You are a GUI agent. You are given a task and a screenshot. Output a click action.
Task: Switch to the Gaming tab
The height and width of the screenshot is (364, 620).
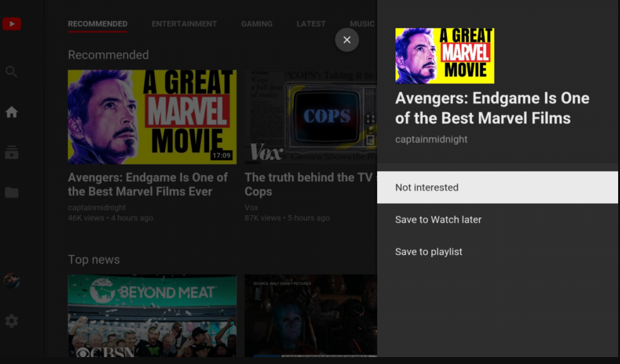(257, 24)
